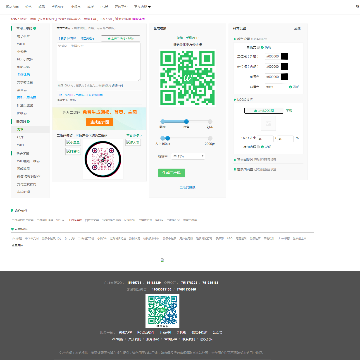This screenshot has height=360, width=360.
Task: Switch to the first blue tab above the text area
Action: click(x=67, y=39)
